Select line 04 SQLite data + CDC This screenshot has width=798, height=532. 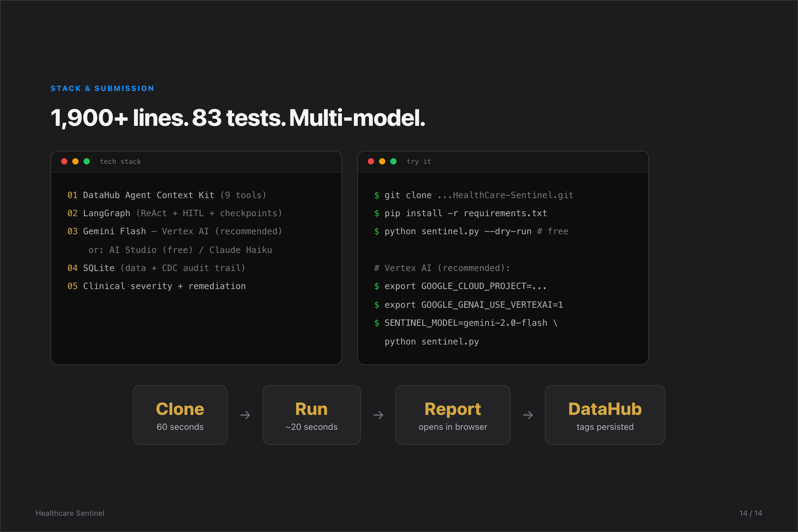(156, 268)
